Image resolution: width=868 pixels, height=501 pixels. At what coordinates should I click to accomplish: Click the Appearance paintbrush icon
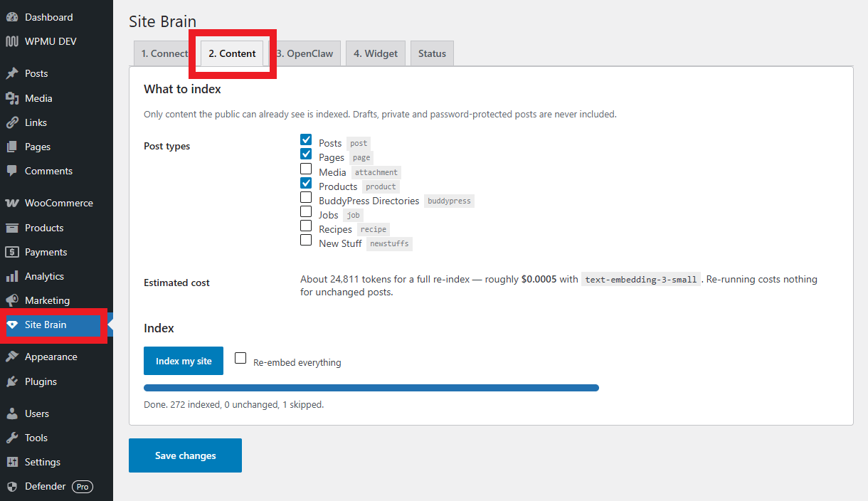tap(12, 357)
